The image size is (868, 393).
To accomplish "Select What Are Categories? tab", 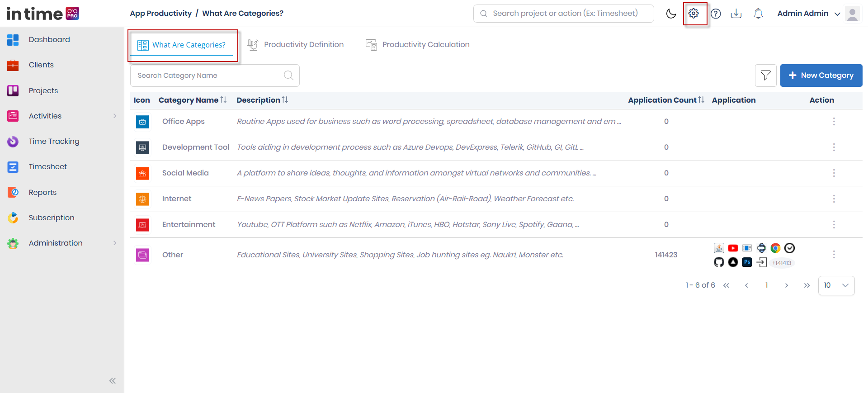I will pos(182,45).
